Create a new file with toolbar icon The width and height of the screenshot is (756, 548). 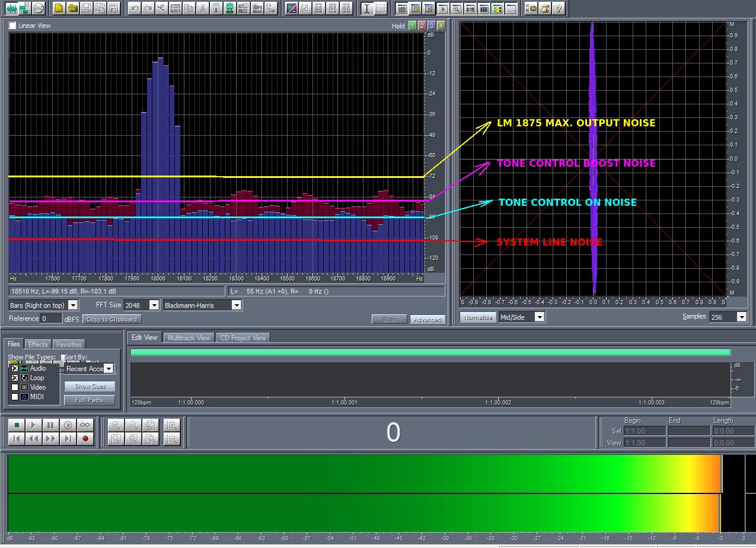pos(59,8)
